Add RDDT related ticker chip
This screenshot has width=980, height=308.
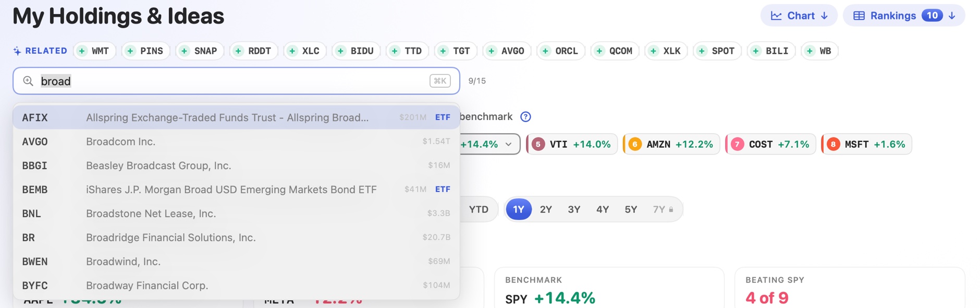point(254,51)
